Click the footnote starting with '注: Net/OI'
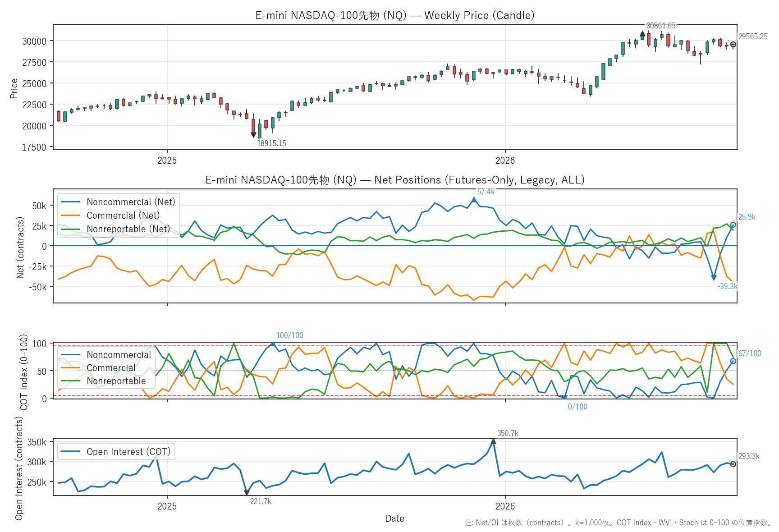This screenshot has height=532, width=779. coord(618,523)
